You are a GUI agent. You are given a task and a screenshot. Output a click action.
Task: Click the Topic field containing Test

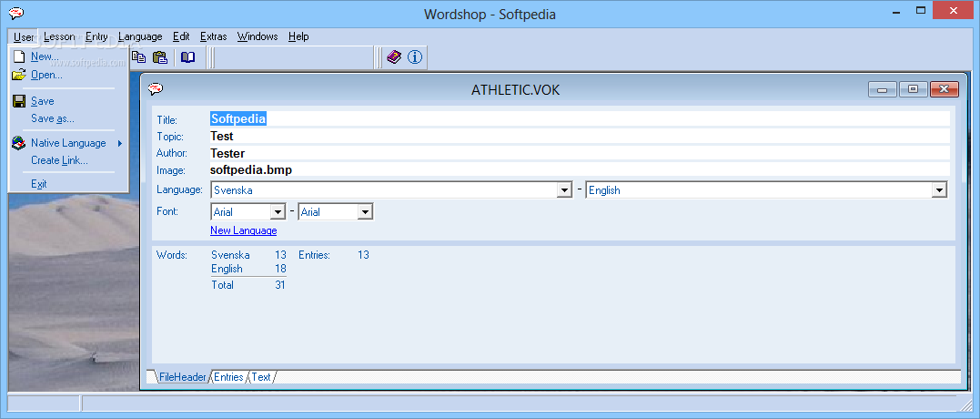point(580,136)
